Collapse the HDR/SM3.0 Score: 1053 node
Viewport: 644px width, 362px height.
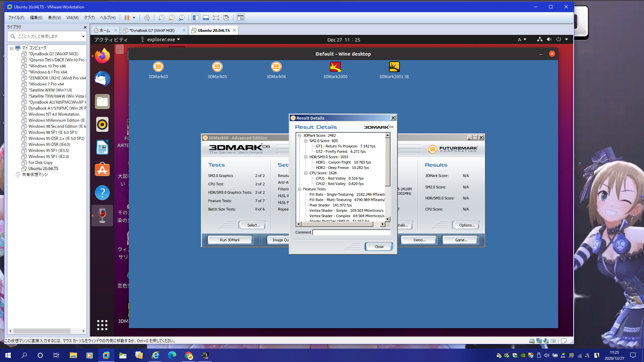click(306, 157)
